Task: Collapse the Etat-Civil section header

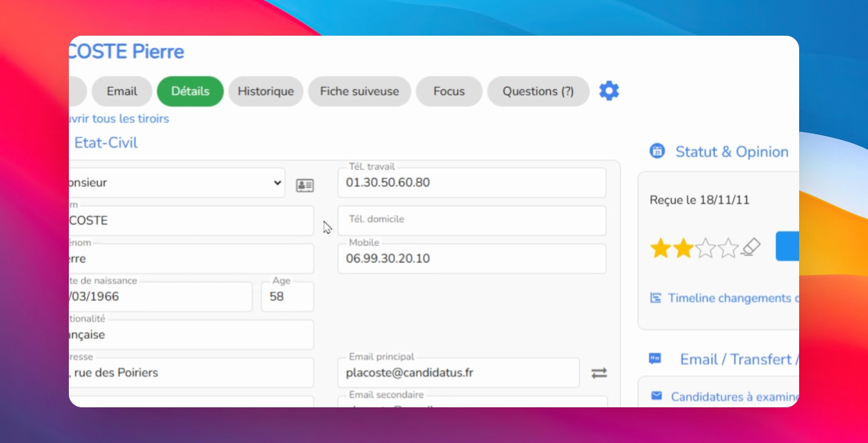Action: point(106,143)
